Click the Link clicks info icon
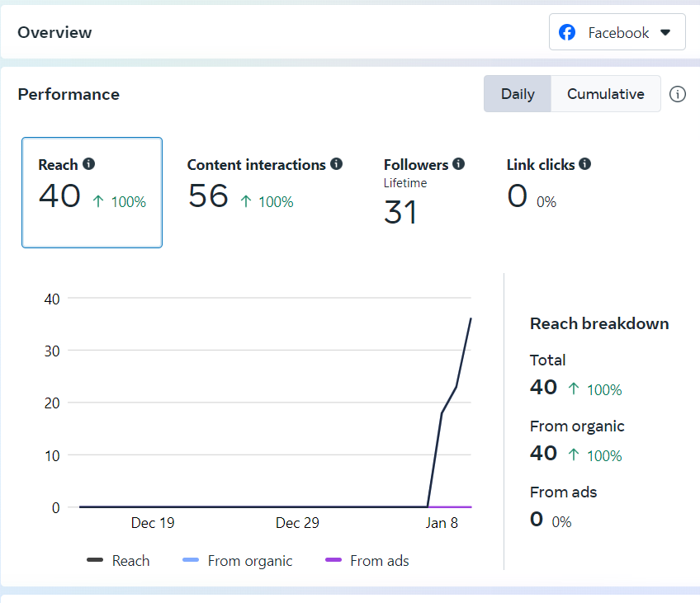This screenshot has width=700, height=603. click(585, 164)
